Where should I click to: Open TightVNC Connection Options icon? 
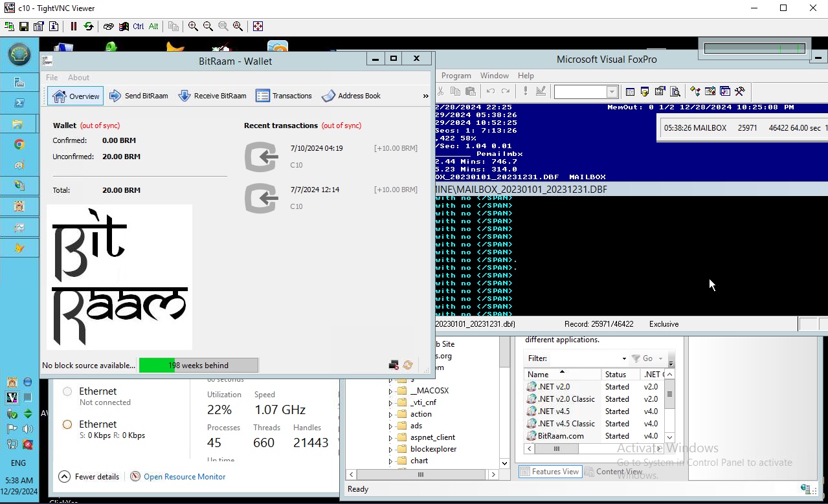pos(38,27)
